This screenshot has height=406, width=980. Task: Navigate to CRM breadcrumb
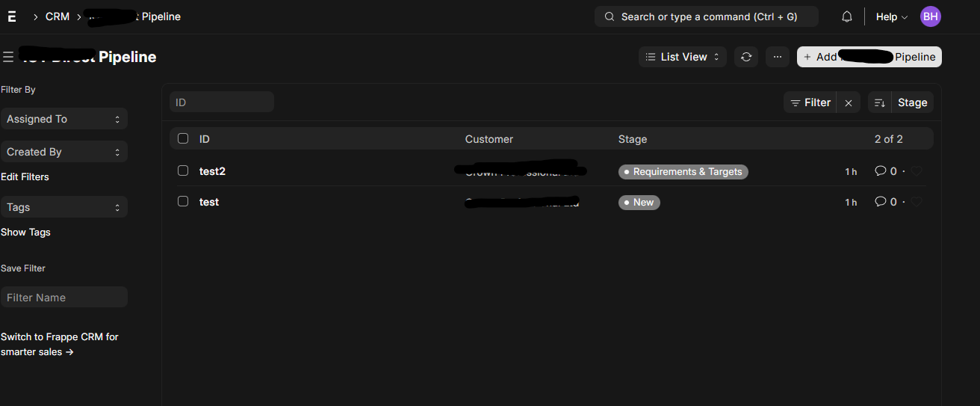click(58, 16)
